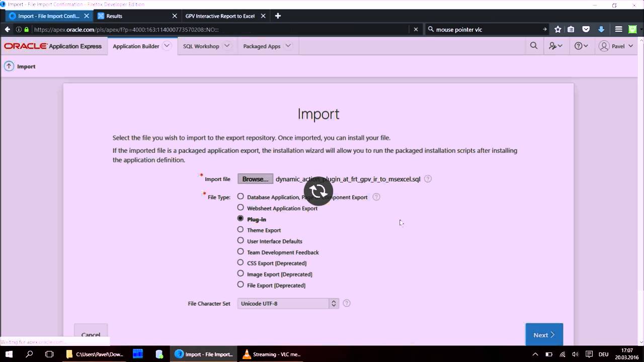The image size is (644, 362).
Task: Select Image Export [Deprecated] option
Action: pos(240,274)
